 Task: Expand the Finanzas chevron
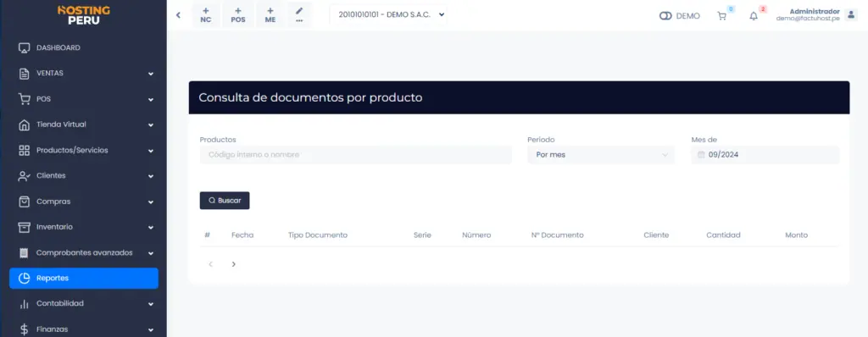pos(151,330)
